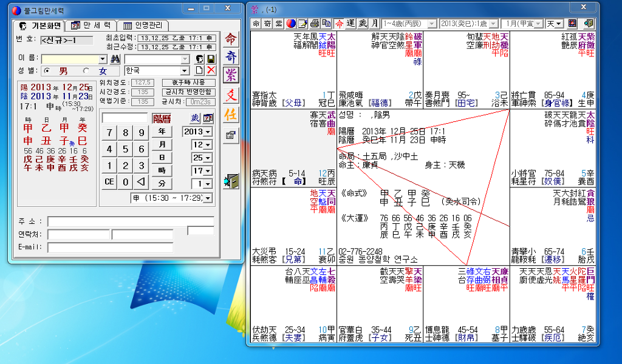Click the red-blue taegeuk circle toolbar icon

coord(291,24)
